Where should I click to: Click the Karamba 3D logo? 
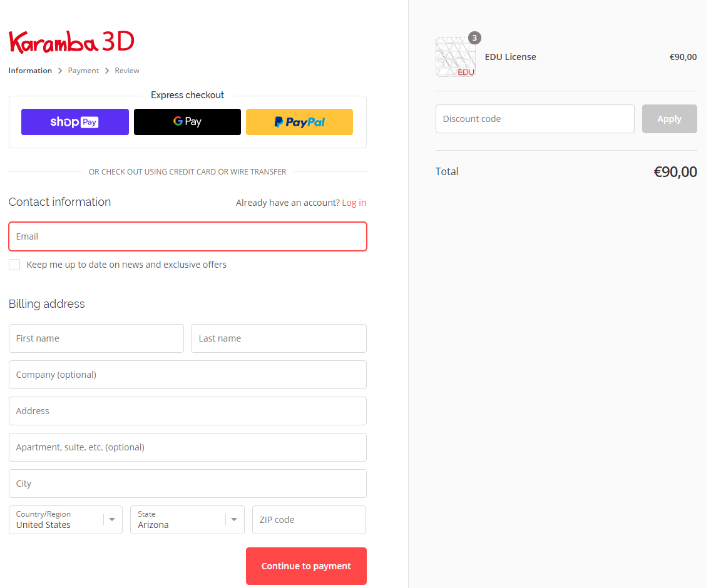pyautogui.click(x=71, y=42)
